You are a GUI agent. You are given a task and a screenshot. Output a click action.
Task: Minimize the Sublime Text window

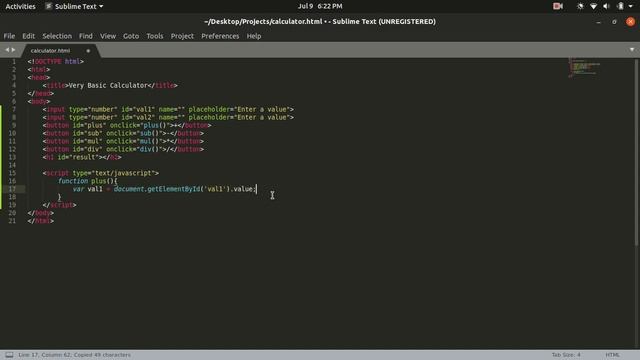598,22
